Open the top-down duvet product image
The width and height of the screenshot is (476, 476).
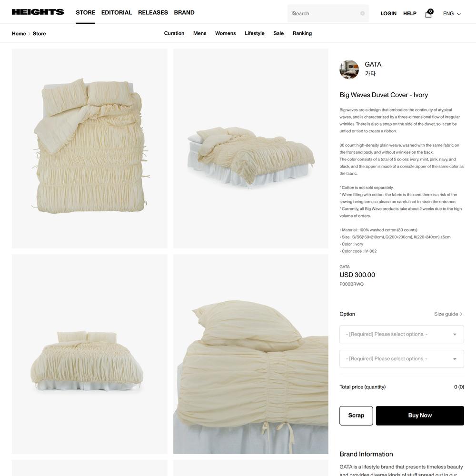click(89, 149)
